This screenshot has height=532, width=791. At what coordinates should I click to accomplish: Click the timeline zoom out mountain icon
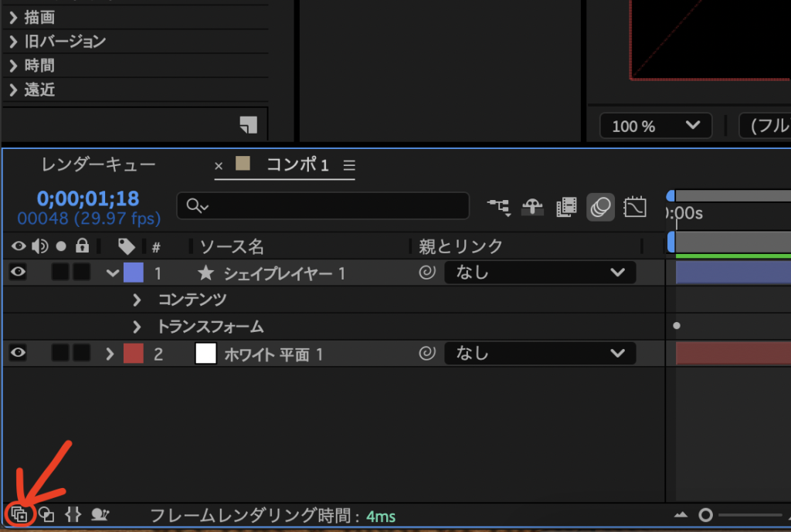click(681, 515)
